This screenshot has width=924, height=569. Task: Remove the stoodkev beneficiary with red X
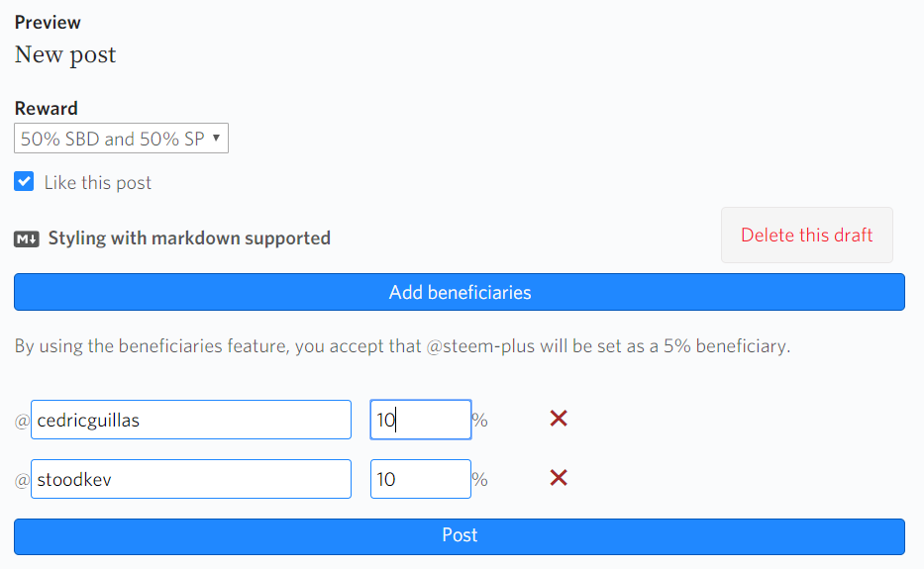tap(559, 479)
